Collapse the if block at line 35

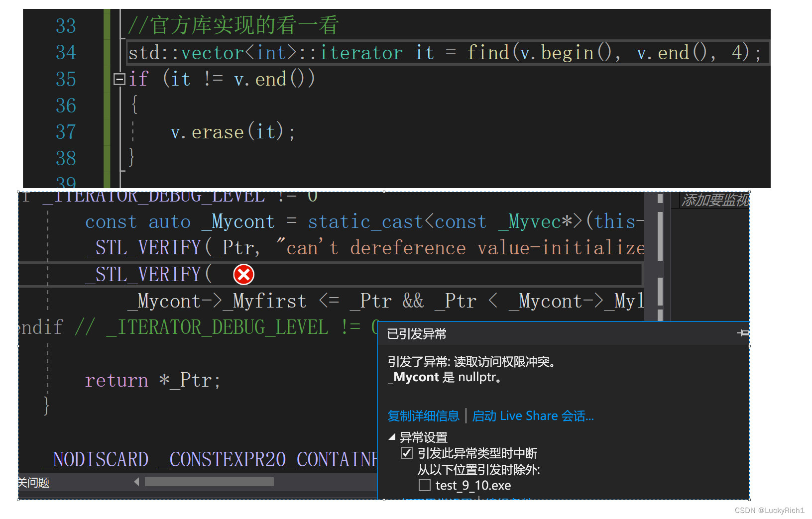[119, 79]
